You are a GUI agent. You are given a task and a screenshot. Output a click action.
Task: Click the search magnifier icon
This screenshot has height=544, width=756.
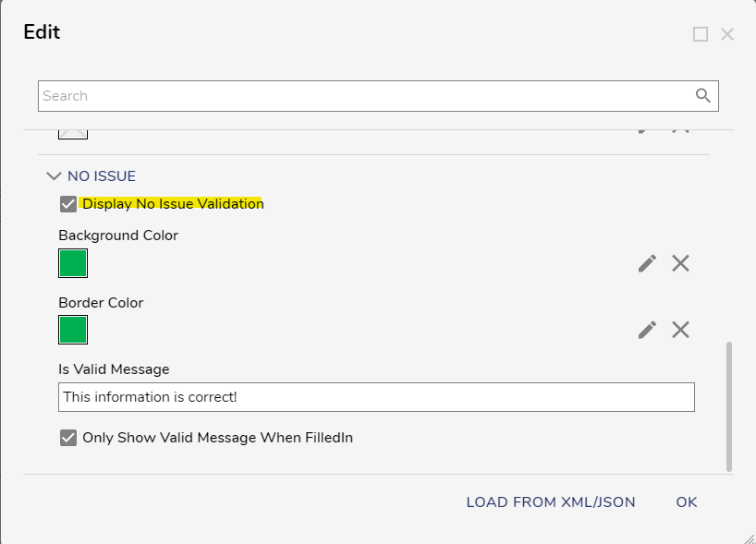tap(702, 95)
